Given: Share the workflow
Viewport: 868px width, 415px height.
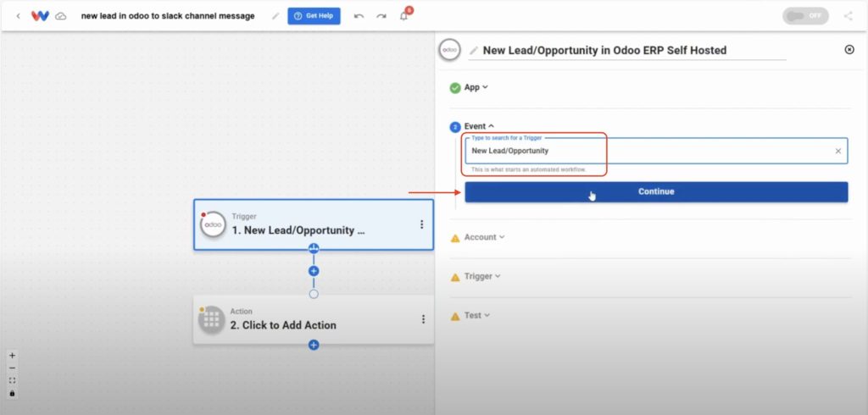Looking at the screenshot, I should click(848, 15).
